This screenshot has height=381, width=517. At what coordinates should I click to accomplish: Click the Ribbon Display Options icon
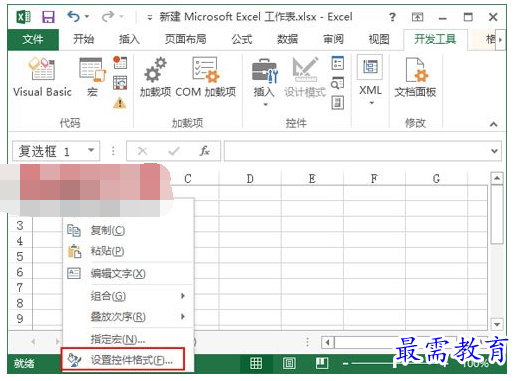coord(417,17)
